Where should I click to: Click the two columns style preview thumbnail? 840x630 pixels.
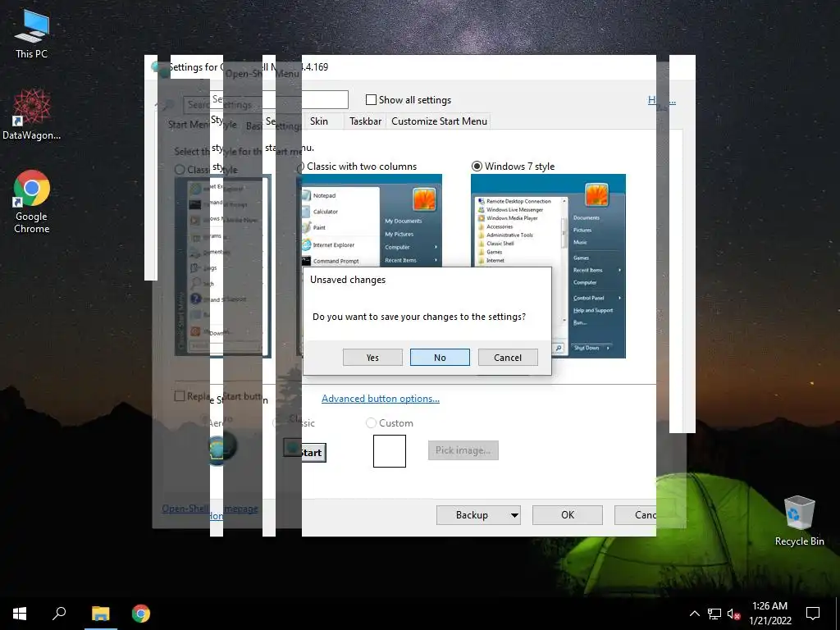coord(372,220)
